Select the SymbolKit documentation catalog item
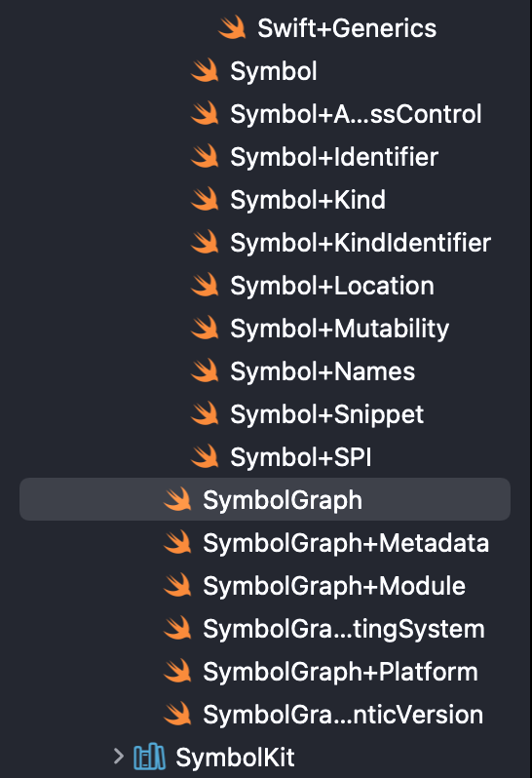Image resolution: width=532 pixels, height=778 pixels. pos(235,758)
